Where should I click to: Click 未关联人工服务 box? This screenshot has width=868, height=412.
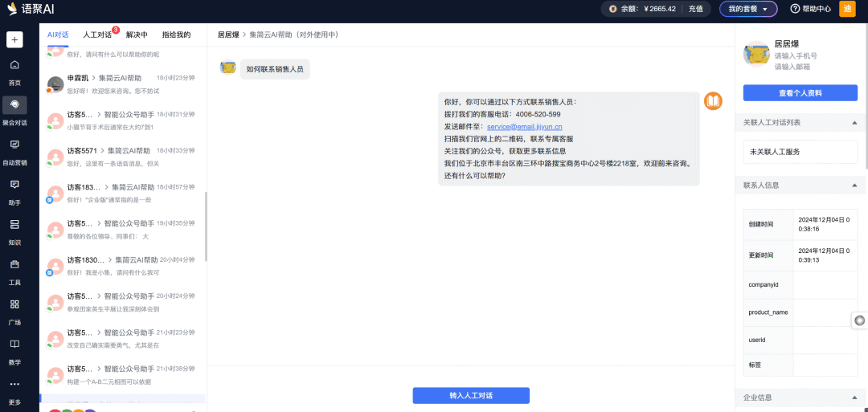click(800, 152)
